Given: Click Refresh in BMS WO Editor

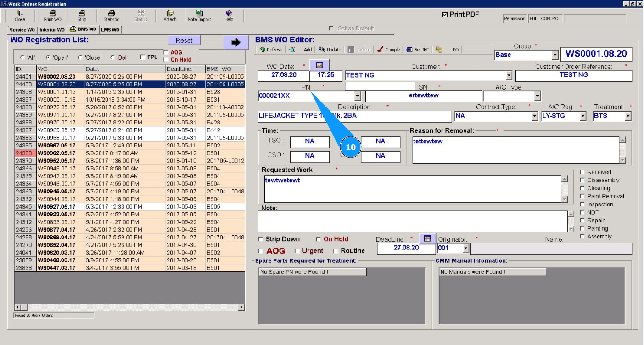Looking at the screenshot, I should coord(271,50).
